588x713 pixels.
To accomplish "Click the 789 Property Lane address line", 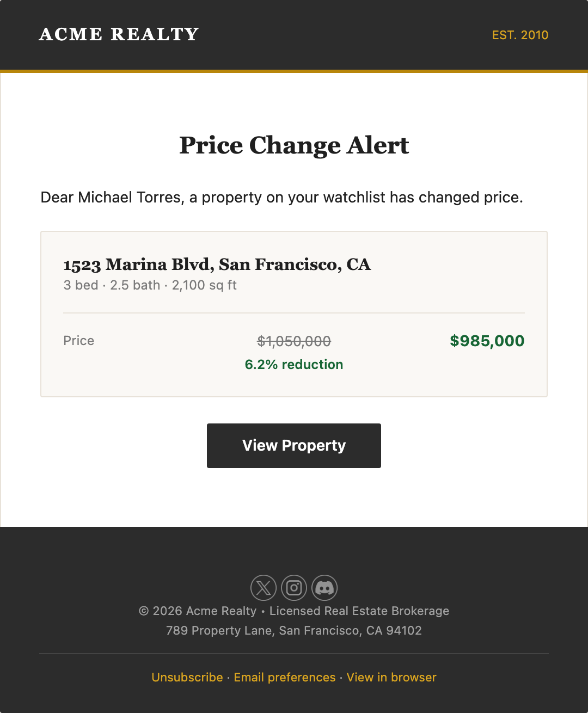I will point(293,630).
